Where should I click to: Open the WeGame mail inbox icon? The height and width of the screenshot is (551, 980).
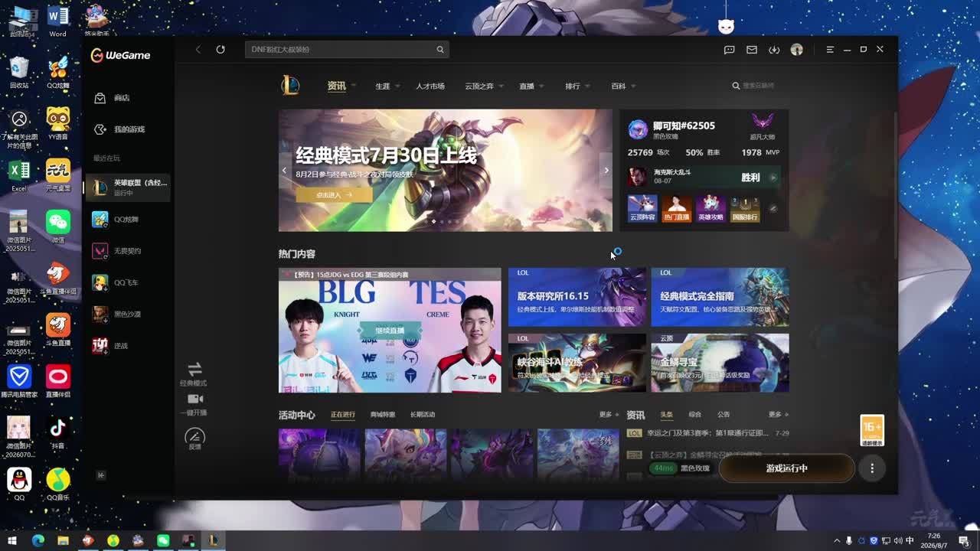pyautogui.click(x=752, y=50)
